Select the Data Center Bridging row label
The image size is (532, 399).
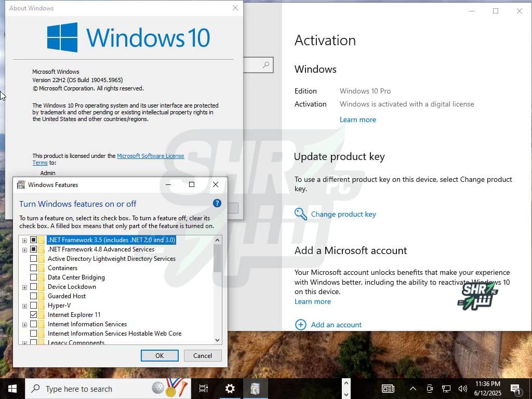(76, 277)
